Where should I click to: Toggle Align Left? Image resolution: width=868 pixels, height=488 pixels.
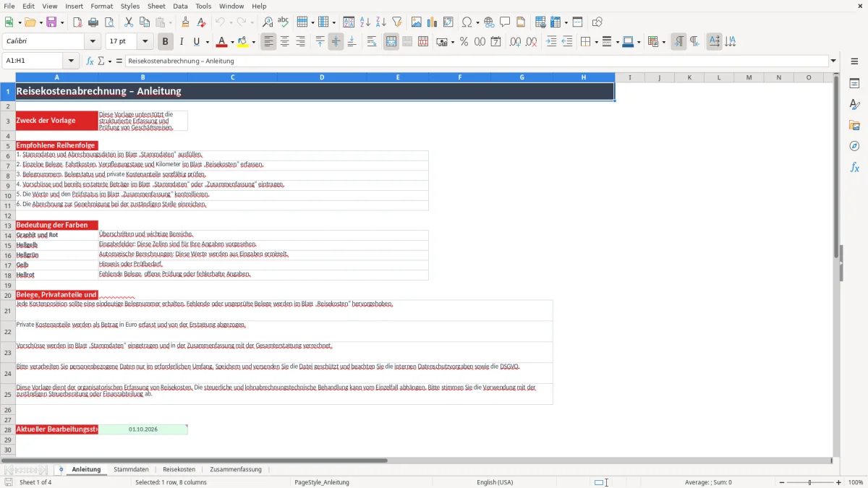[x=268, y=42]
